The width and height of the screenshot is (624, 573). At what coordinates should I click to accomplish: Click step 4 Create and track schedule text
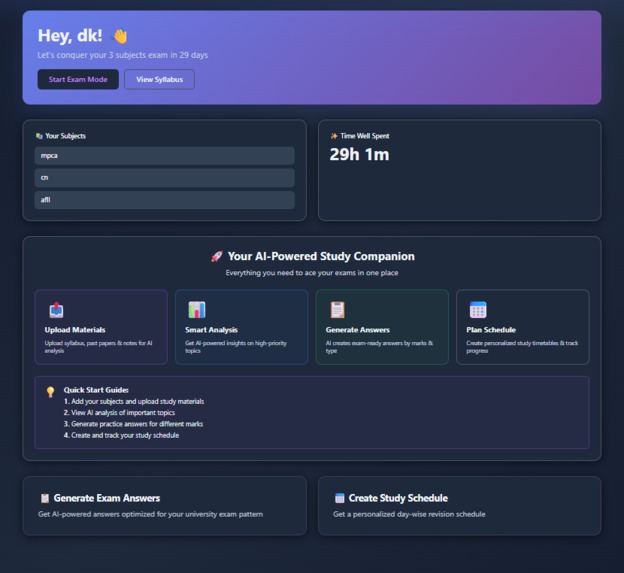[x=121, y=435]
